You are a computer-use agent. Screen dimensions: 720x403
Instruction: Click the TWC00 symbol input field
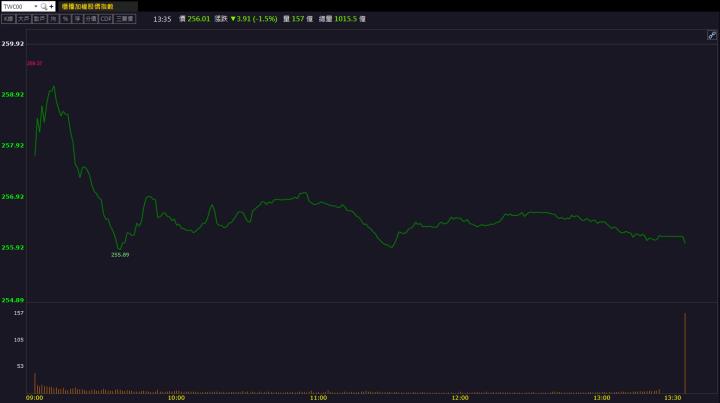pos(17,6)
